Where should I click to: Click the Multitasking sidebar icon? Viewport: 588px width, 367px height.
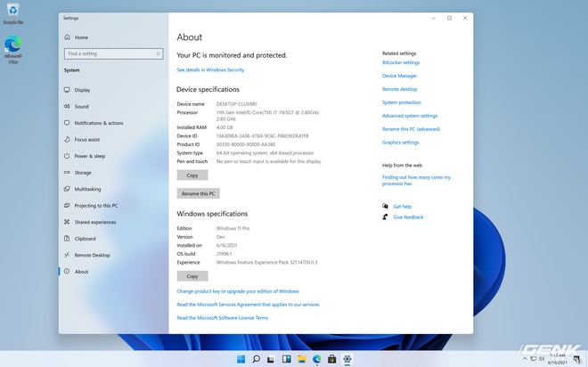coord(67,189)
